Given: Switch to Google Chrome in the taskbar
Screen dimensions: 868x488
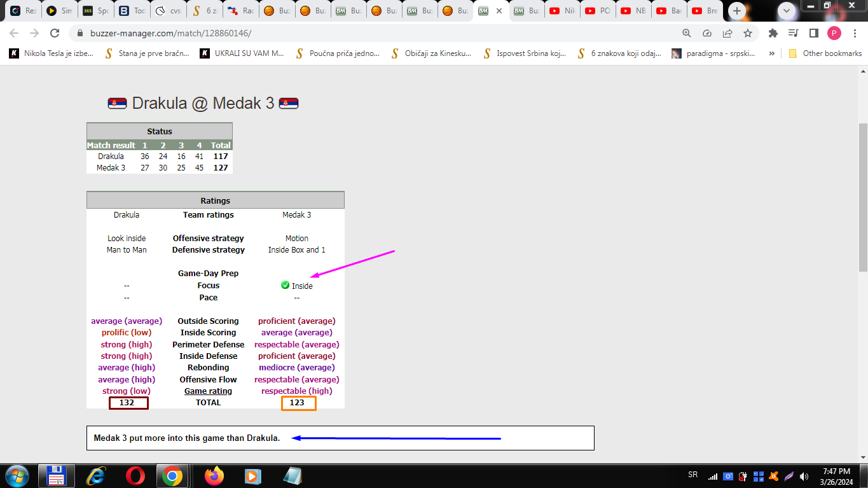Looking at the screenshot, I should click(172, 476).
